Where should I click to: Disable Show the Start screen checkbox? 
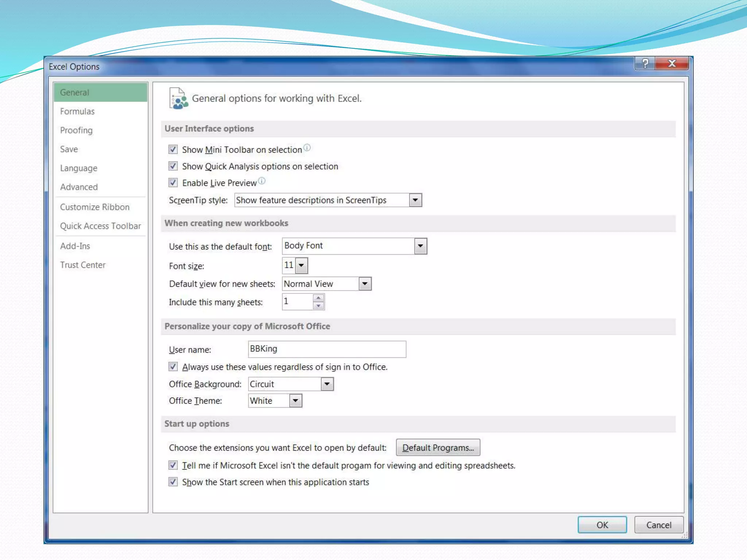click(173, 482)
